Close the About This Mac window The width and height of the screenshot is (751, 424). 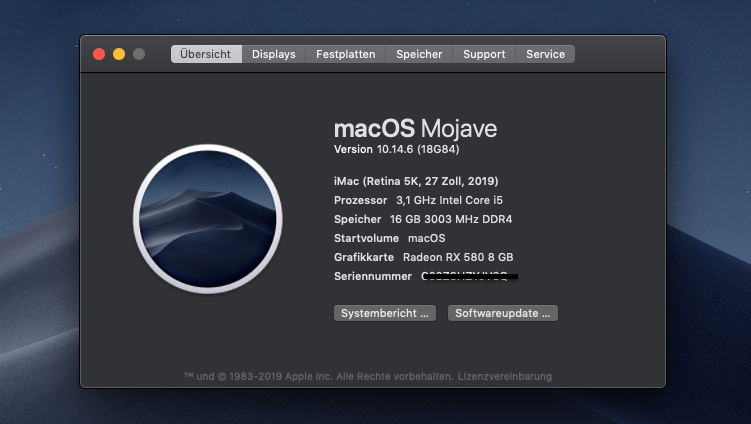click(x=99, y=54)
